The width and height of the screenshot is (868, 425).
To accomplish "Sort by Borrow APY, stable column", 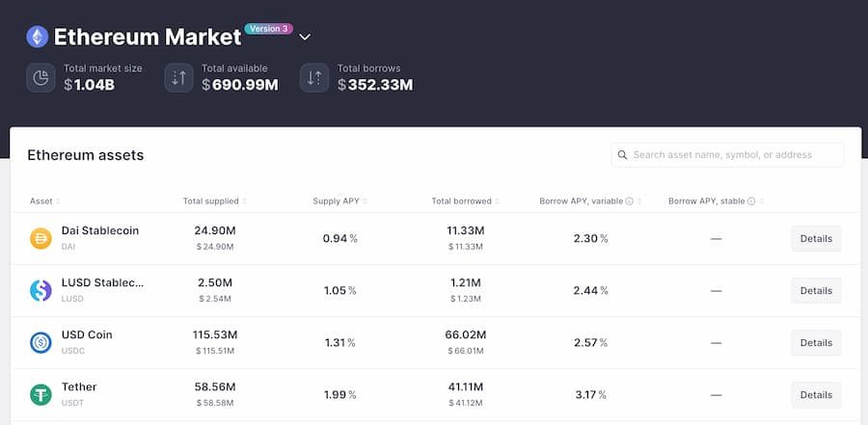I will coord(717,201).
